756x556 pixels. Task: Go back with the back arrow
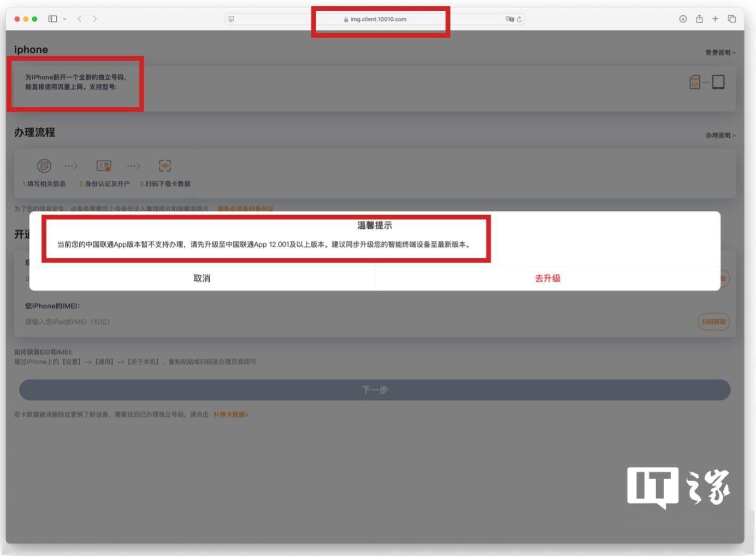click(x=80, y=19)
